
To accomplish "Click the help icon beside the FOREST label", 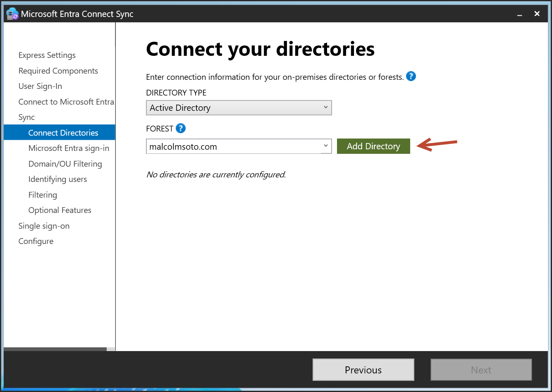I will [181, 128].
